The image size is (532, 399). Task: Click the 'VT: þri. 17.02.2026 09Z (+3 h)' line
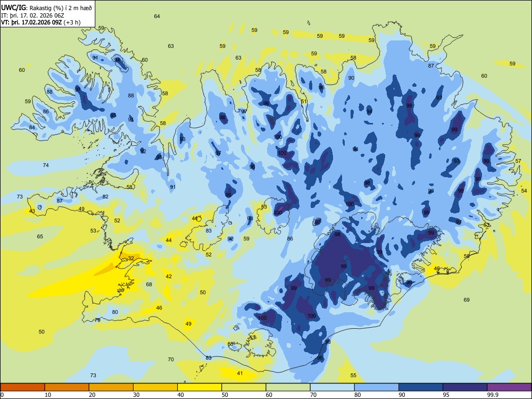(41, 22)
